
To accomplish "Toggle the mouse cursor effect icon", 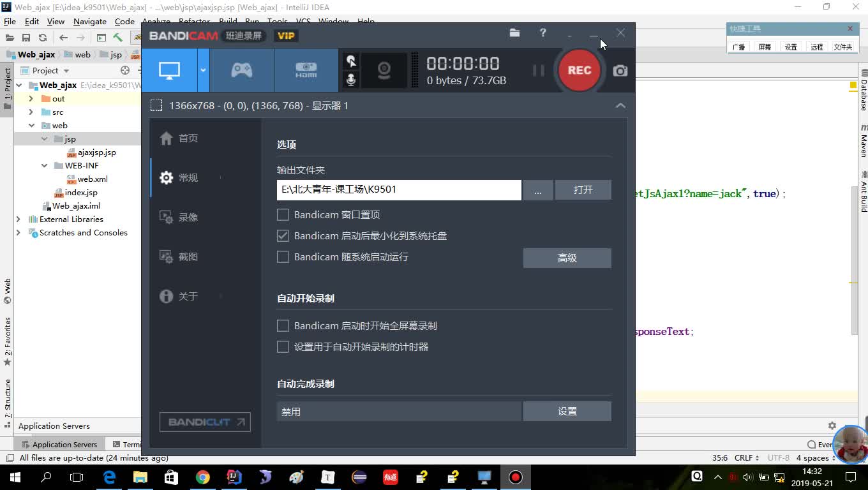I will (350, 61).
